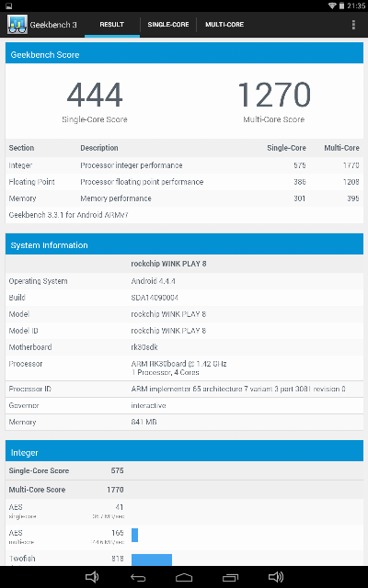The image size is (368, 588).
Task: Tap the volume down navigation icon
Action: click(92, 577)
